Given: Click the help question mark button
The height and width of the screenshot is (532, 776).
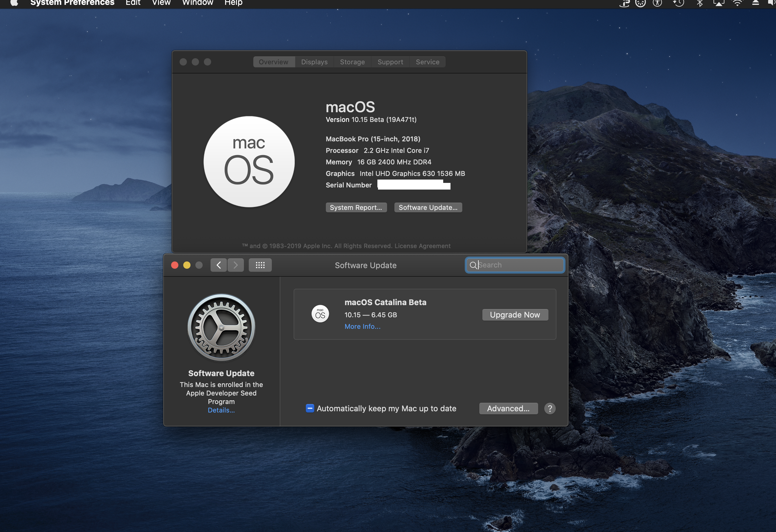Looking at the screenshot, I should [550, 409].
